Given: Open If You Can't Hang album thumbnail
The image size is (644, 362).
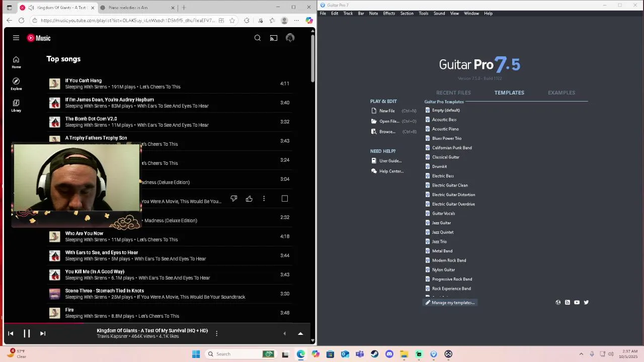Looking at the screenshot, I should pyautogui.click(x=54, y=84).
